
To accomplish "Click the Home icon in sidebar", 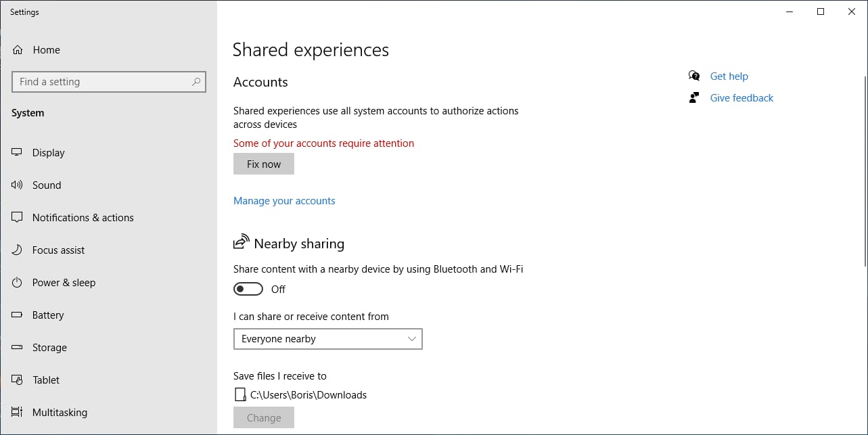I will pos(18,50).
